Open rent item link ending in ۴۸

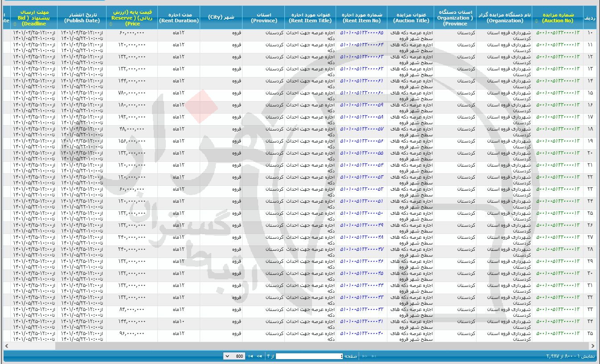click(362, 237)
